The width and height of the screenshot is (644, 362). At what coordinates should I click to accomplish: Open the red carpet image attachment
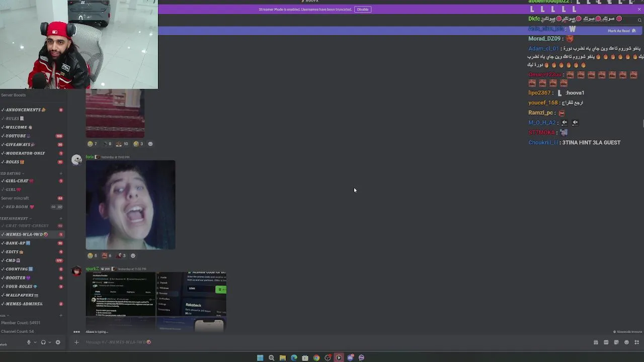pyautogui.click(x=115, y=114)
